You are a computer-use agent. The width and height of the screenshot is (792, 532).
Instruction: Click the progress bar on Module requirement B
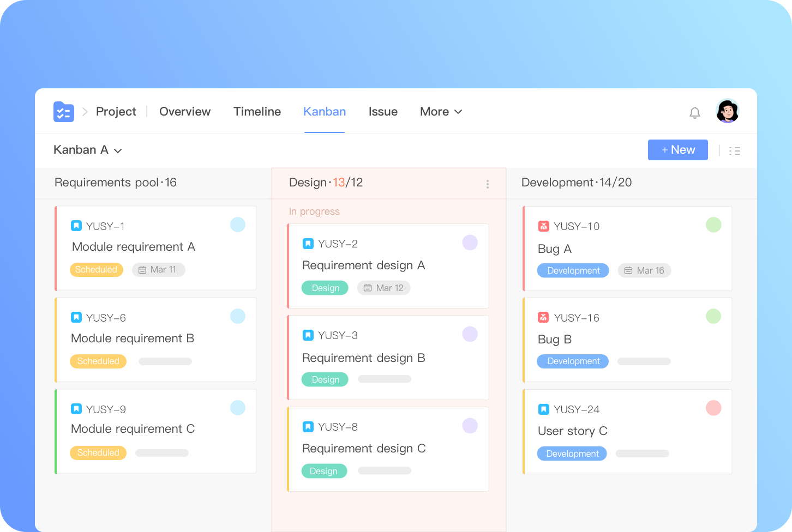pyautogui.click(x=165, y=361)
